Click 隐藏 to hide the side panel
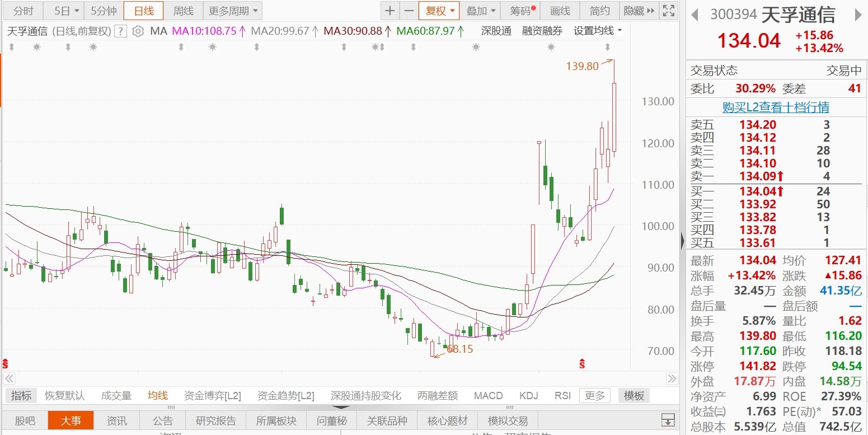The height and width of the screenshot is (435, 868). click(x=639, y=11)
